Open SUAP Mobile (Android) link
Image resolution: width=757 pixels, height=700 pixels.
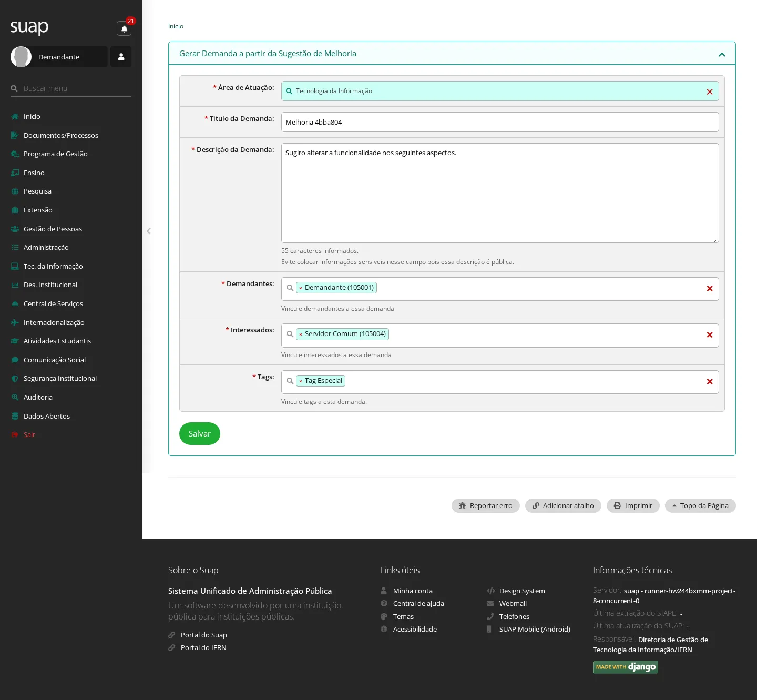pos(535,629)
